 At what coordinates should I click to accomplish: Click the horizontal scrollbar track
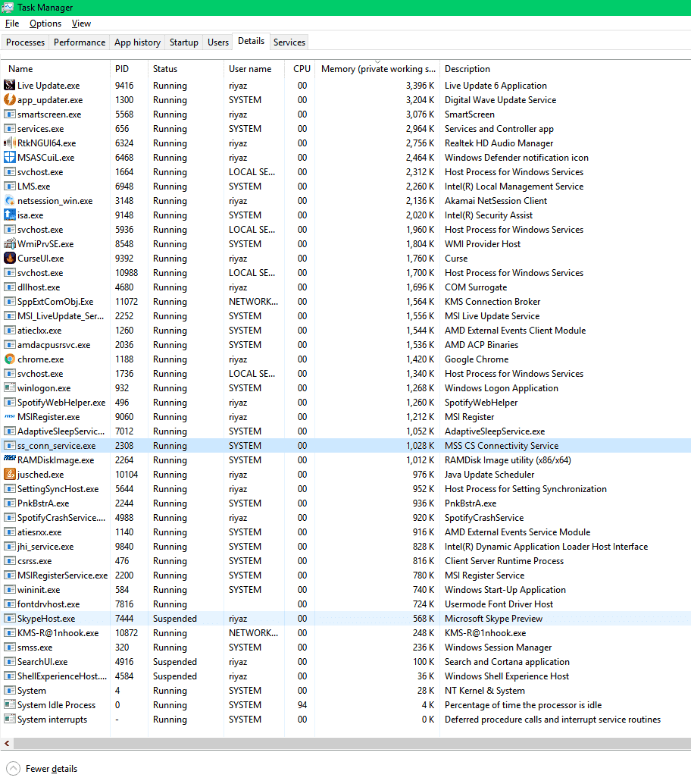tap(352, 744)
